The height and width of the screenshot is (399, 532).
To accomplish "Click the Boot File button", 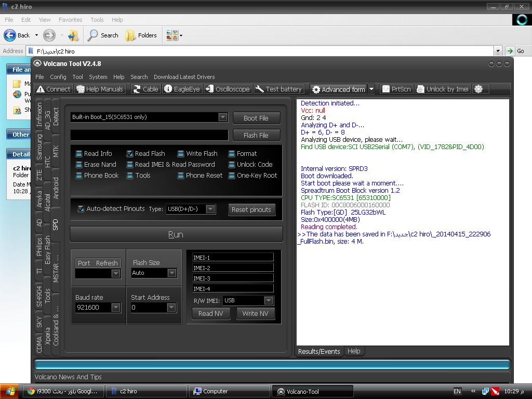I will [x=256, y=118].
